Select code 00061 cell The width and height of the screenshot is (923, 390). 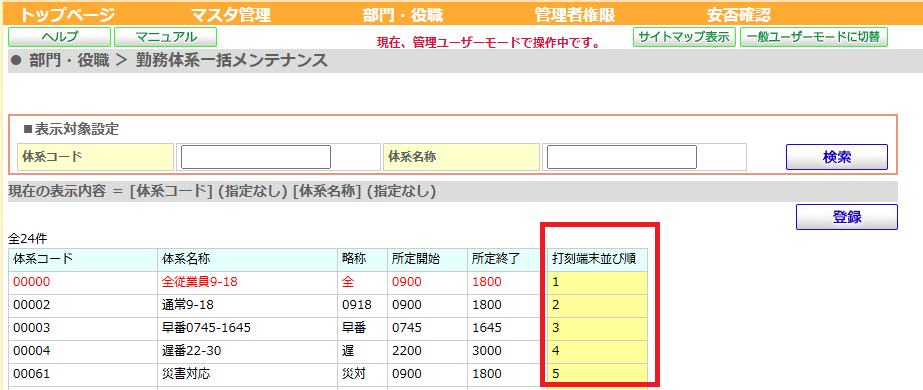83,374
